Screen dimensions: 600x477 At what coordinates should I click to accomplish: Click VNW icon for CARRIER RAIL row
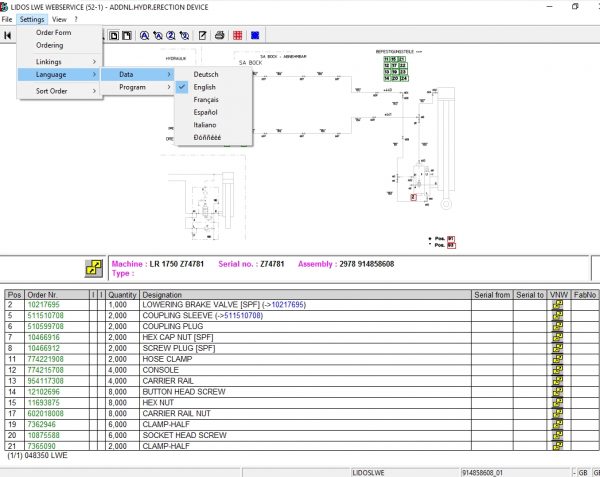coord(558,381)
